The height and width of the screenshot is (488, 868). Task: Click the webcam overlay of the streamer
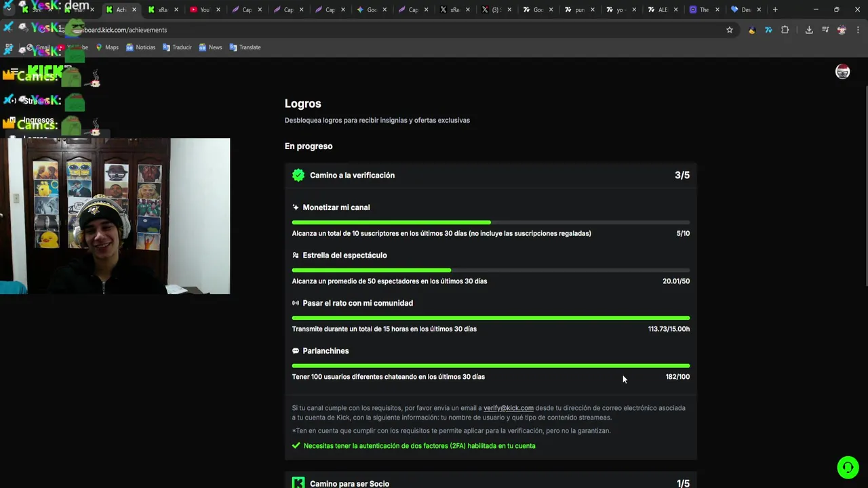(x=115, y=216)
